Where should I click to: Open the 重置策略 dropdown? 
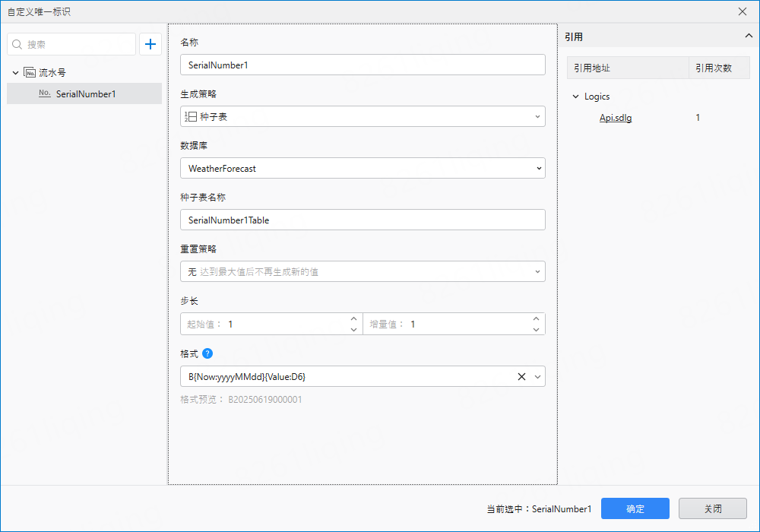point(538,271)
